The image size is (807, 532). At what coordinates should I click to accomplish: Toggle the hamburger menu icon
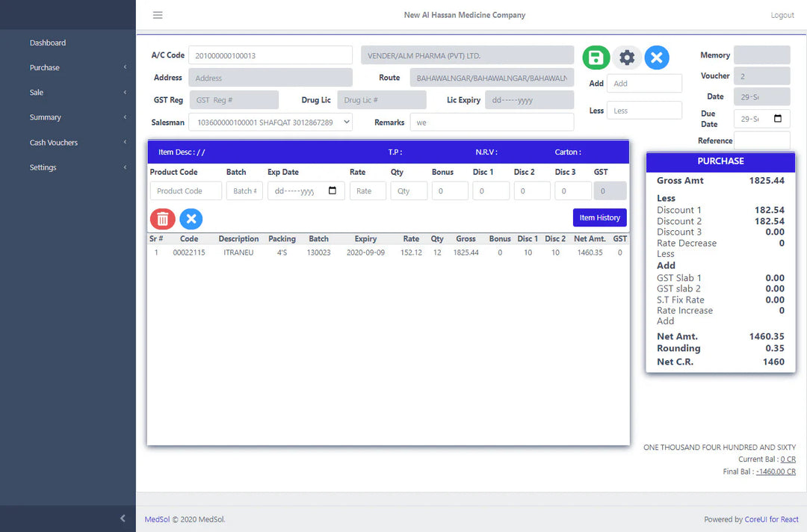[x=158, y=15]
